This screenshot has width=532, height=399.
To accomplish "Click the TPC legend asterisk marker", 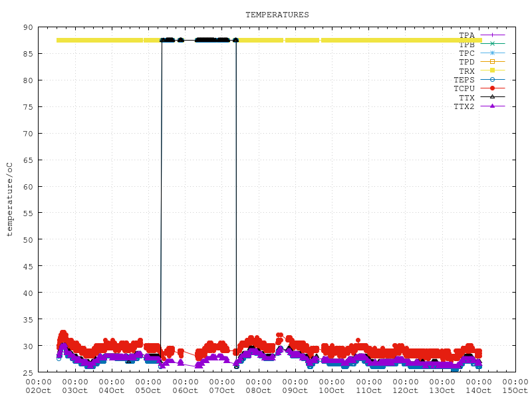I will point(492,53).
